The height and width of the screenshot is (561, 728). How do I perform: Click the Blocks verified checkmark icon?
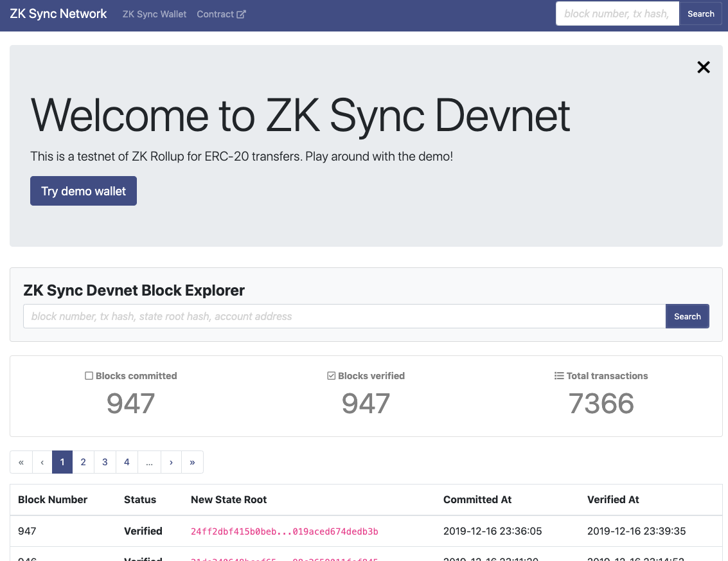tap(331, 376)
